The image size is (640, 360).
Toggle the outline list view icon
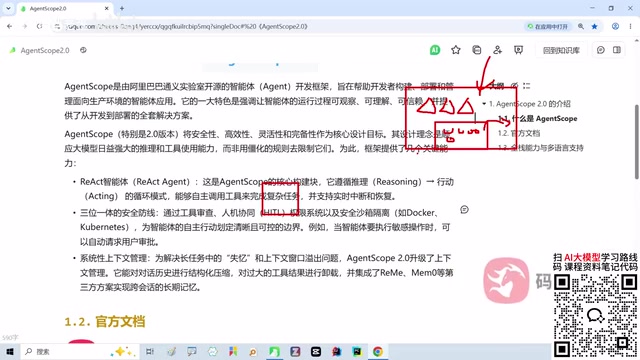pyautogui.click(x=527, y=86)
